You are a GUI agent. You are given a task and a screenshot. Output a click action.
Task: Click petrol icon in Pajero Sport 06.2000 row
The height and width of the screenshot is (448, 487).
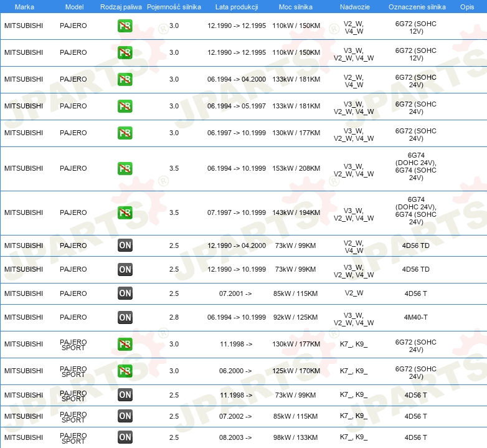(x=125, y=371)
